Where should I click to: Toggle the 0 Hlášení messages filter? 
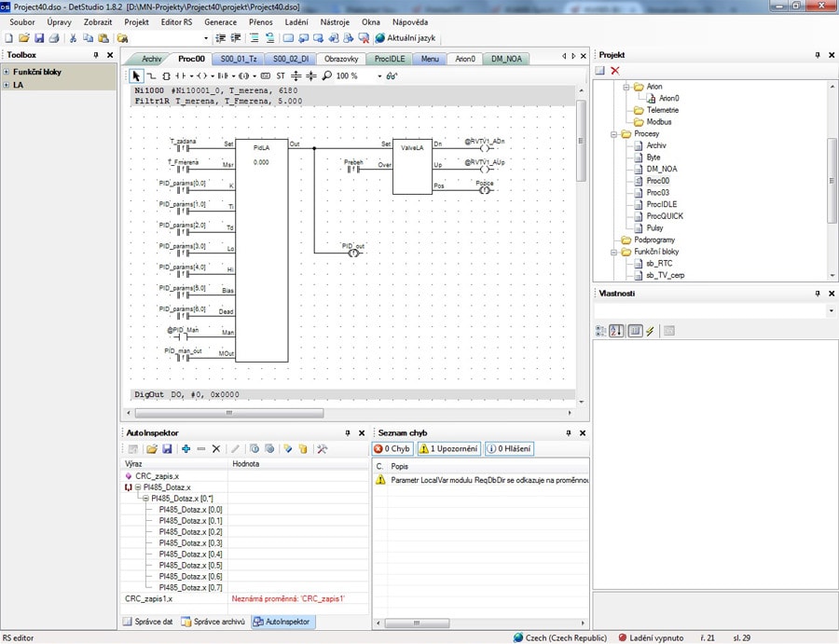[509, 449]
